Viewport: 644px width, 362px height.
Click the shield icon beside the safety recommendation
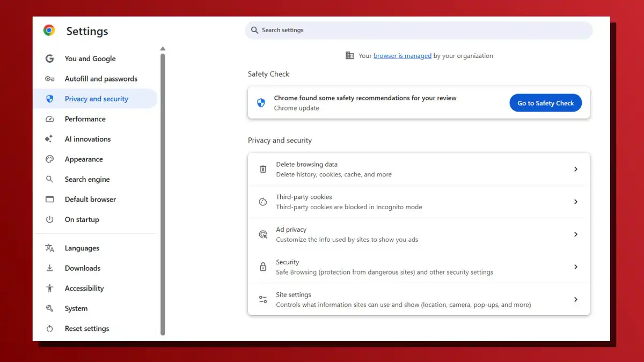point(261,102)
